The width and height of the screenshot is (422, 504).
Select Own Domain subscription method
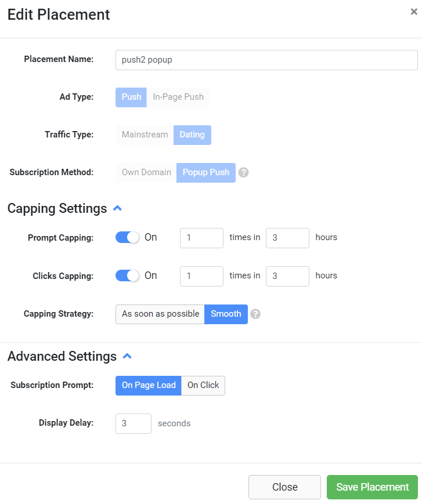146,172
